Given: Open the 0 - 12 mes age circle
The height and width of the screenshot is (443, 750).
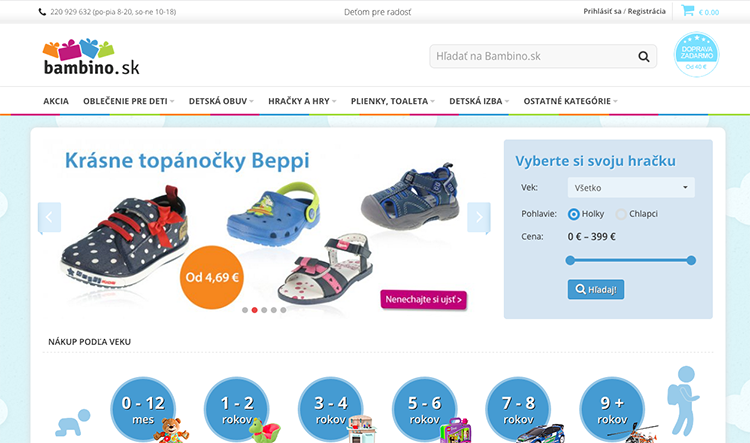Looking at the screenshot, I should click(x=143, y=410).
